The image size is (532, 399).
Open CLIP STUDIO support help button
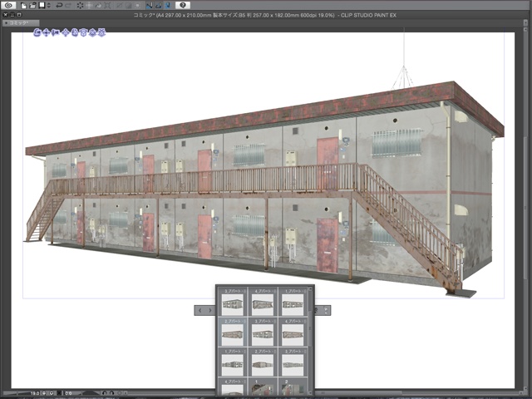click(x=183, y=5)
